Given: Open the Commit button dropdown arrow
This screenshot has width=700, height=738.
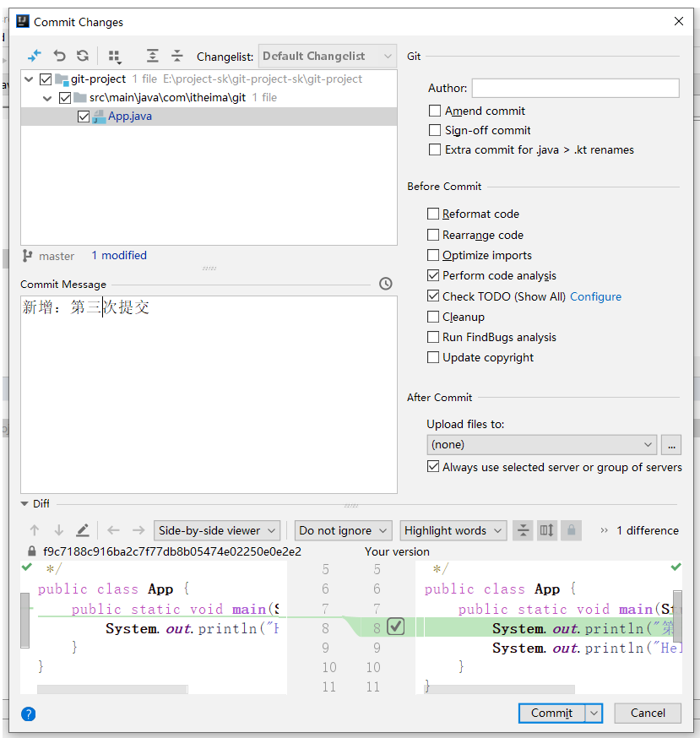Looking at the screenshot, I should coord(594,713).
